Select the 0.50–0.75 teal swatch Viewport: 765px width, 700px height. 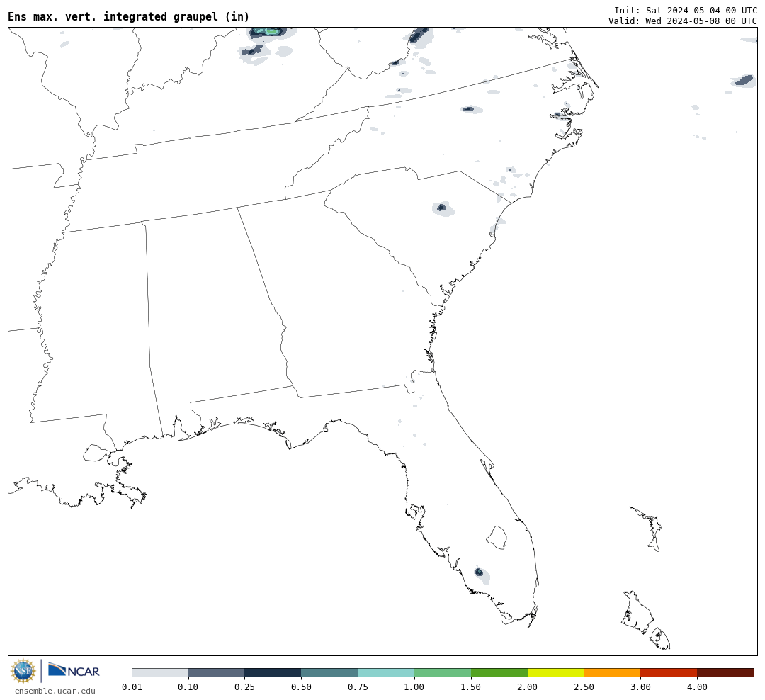coord(330,672)
